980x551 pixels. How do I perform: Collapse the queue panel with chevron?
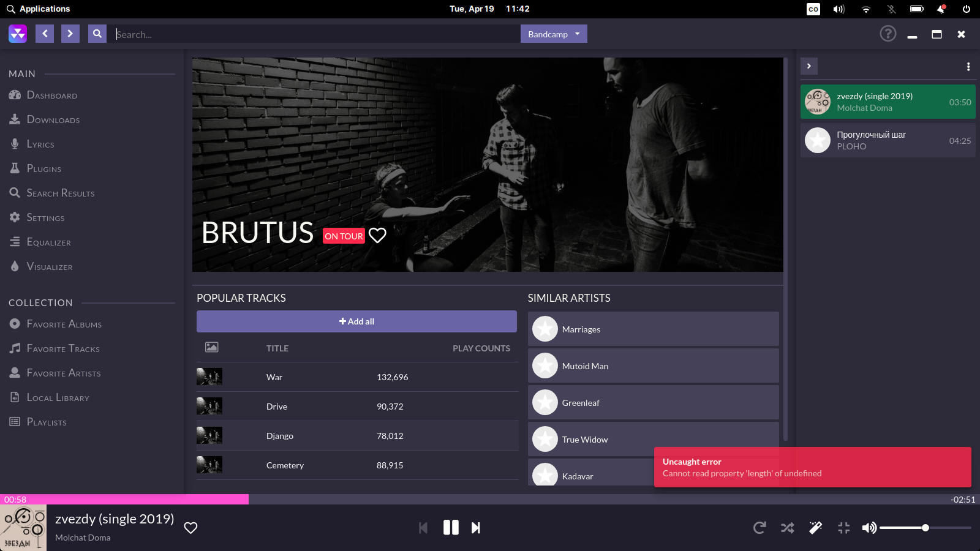point(809,66)
